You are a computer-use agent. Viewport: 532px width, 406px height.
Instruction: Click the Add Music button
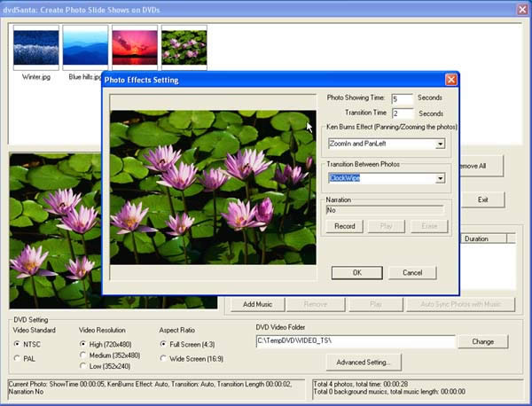pos(257,304)
